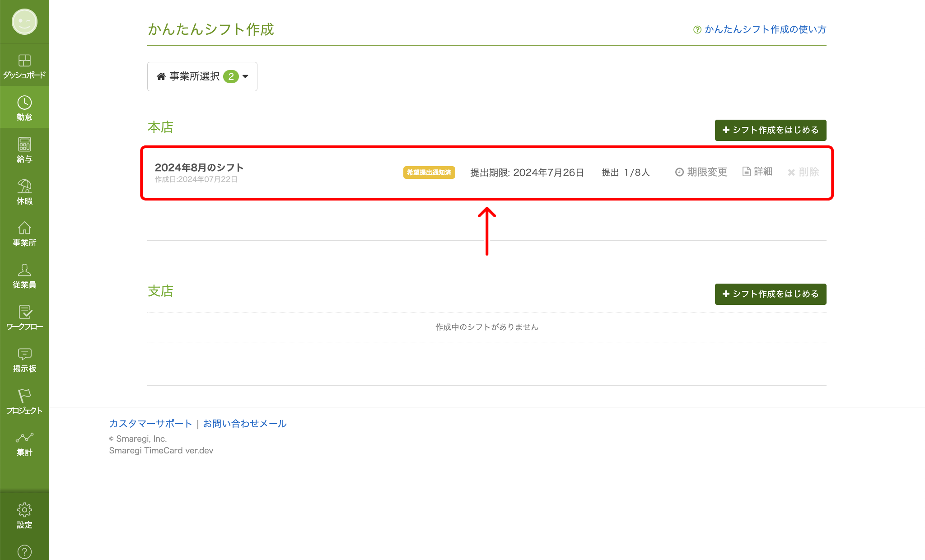Click the 希望提出通知済 badge

point(429,173)
